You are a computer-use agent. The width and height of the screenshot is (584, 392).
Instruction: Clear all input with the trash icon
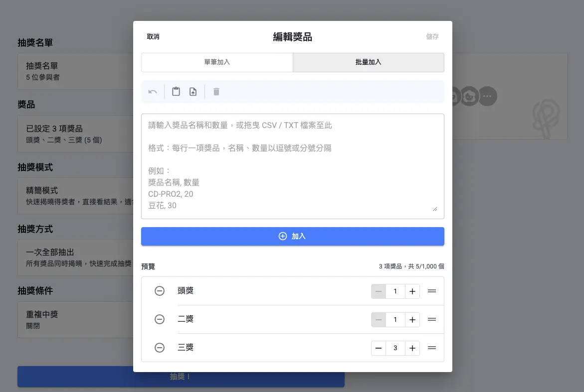(x=216, y=91)
